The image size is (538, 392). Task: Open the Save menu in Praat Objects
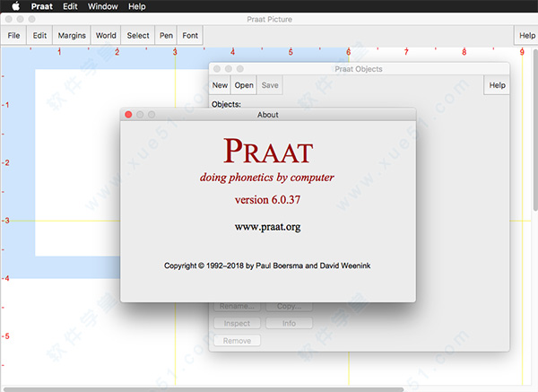pos(270,85)
